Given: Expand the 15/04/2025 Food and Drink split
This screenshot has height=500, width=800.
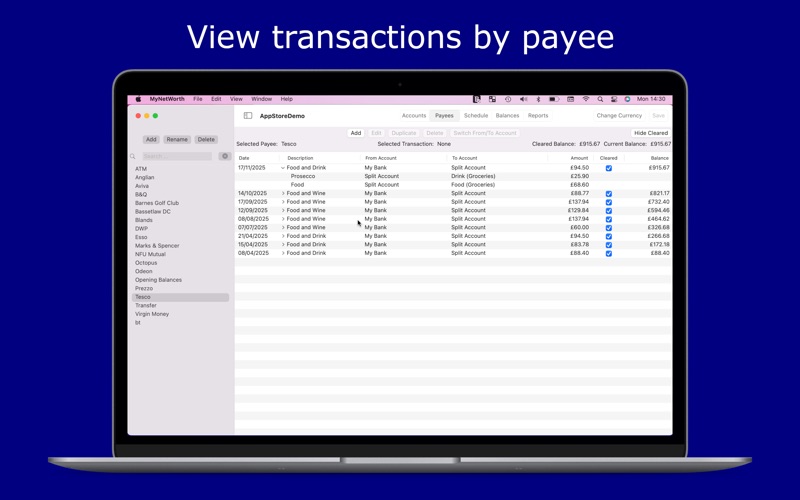Looking at the screenshot, I should (x=283, y=244).
